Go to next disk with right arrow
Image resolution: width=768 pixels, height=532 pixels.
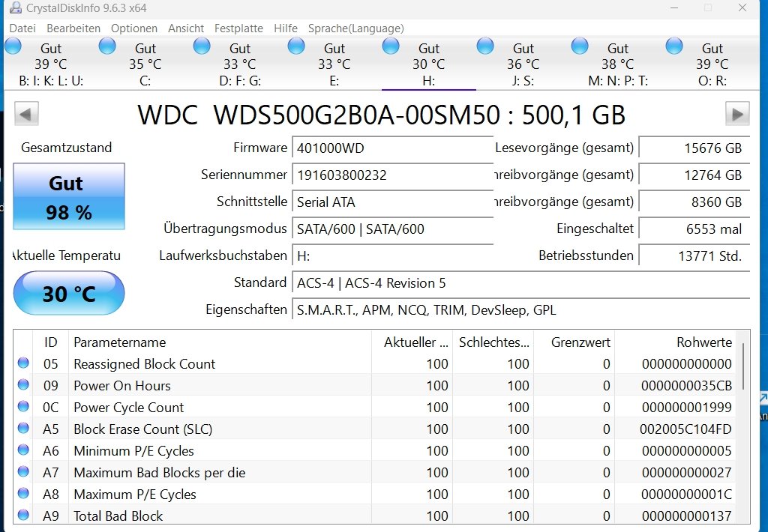pyautogui.click(x=737, y=114)
